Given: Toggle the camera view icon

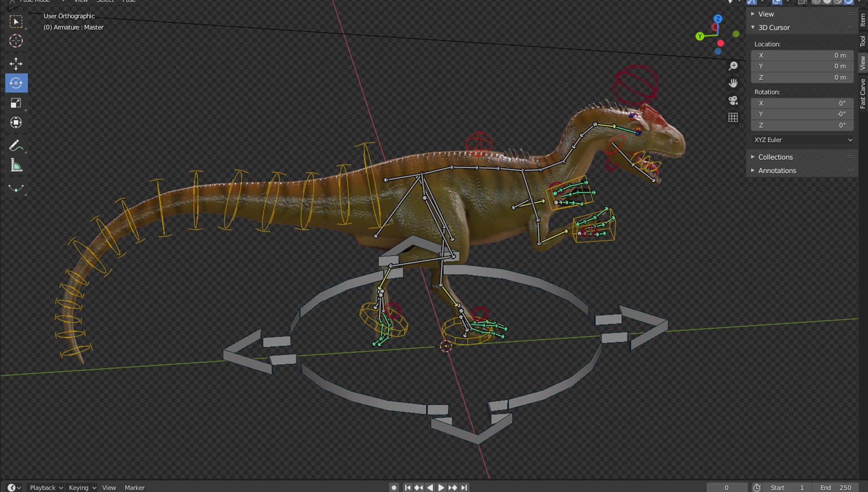Looking at the screenshot, I should [x=733, y=100].
